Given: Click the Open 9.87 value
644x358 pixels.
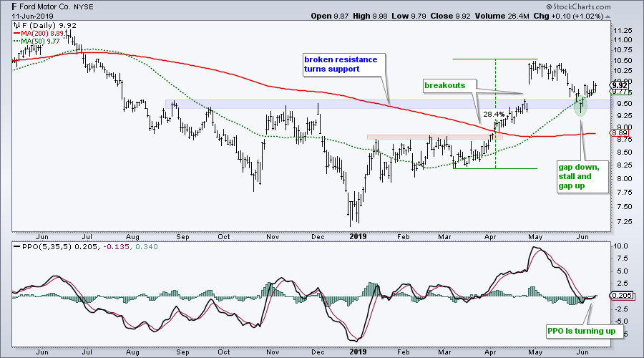Looking at the screenshot, I should pyautogui.click(x=330, y=16).
